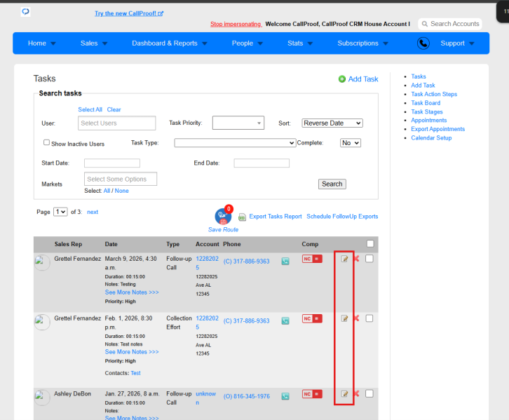Call phone number (O) 816-345-1976

pyautogui.click(x=246, y=396)
